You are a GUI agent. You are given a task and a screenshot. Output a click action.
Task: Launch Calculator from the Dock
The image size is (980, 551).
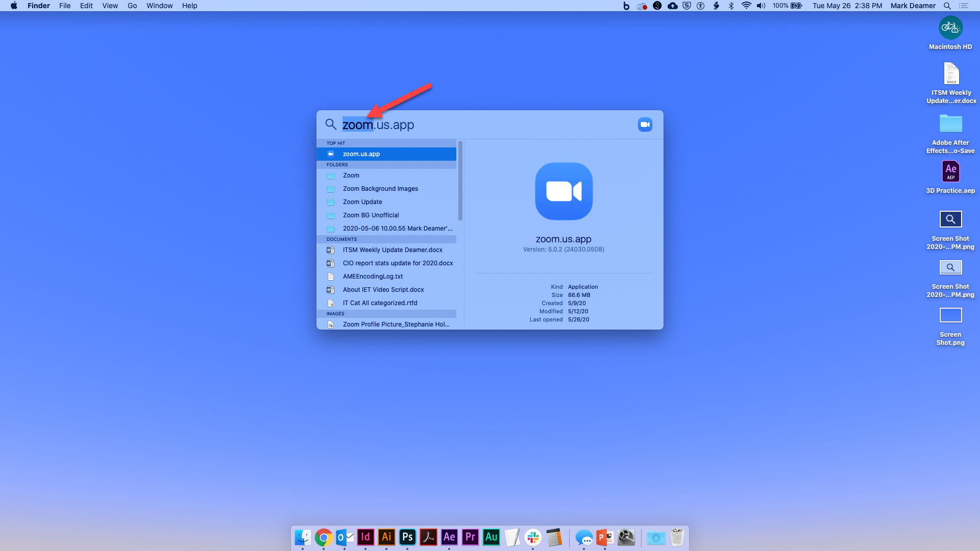click(554, 537)
